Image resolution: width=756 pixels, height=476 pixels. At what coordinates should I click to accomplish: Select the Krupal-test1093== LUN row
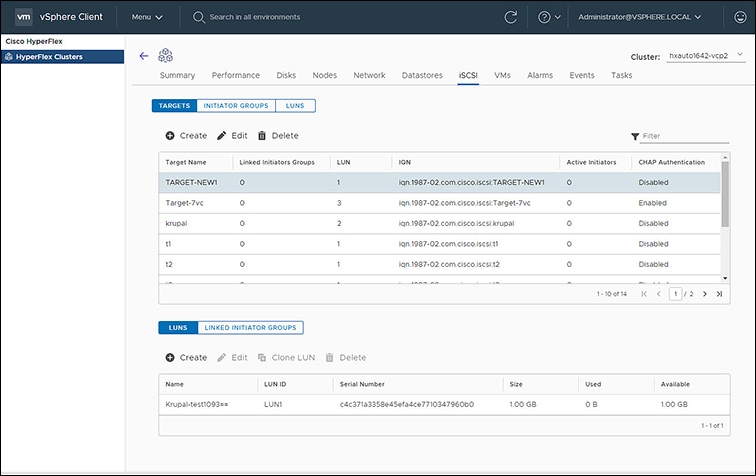[x=444, y=405]
